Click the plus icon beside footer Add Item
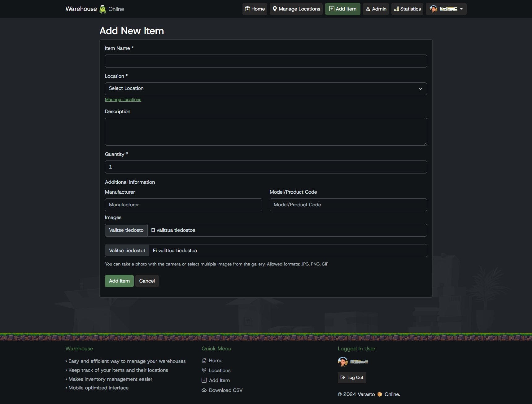The image size is (532, 404). tap(204, 380)
